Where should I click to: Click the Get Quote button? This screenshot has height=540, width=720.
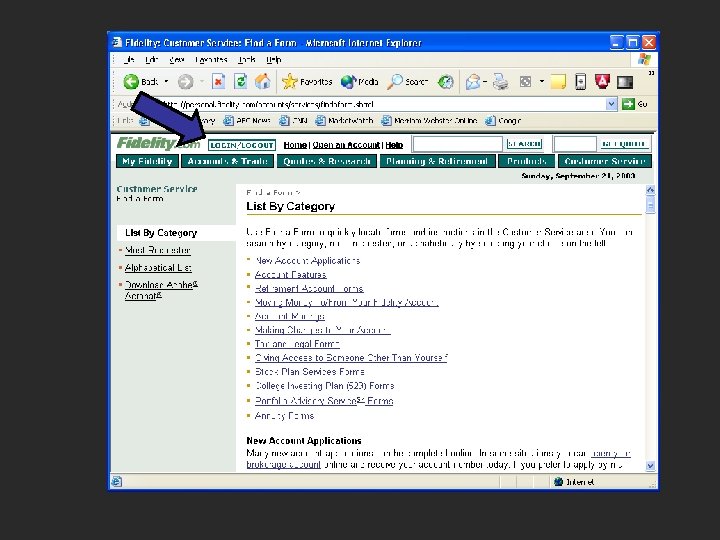click(x=624, y=144)
